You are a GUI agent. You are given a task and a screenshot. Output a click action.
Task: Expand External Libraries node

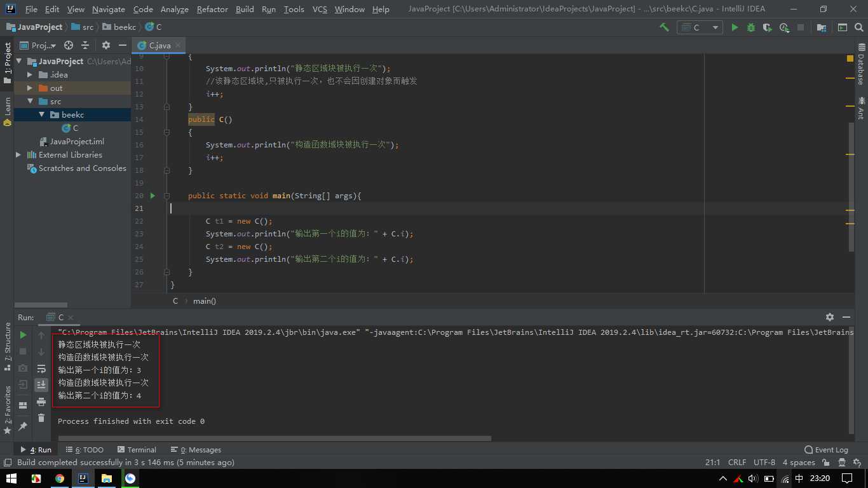tap(18, 154)
